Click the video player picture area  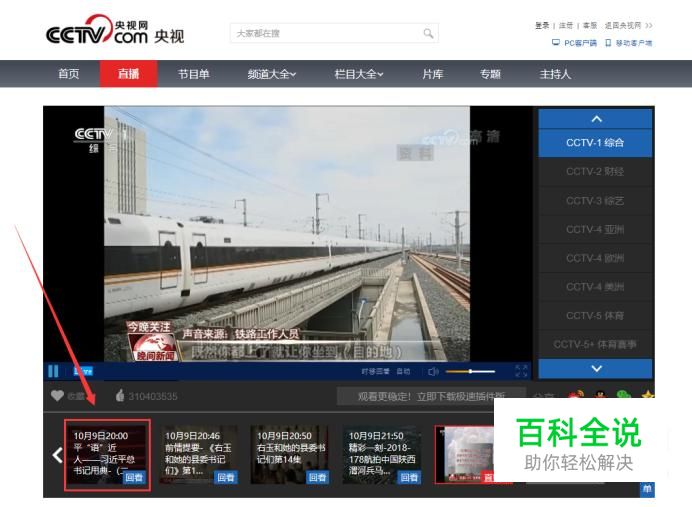pyautogui.click(x=287, y=234)
